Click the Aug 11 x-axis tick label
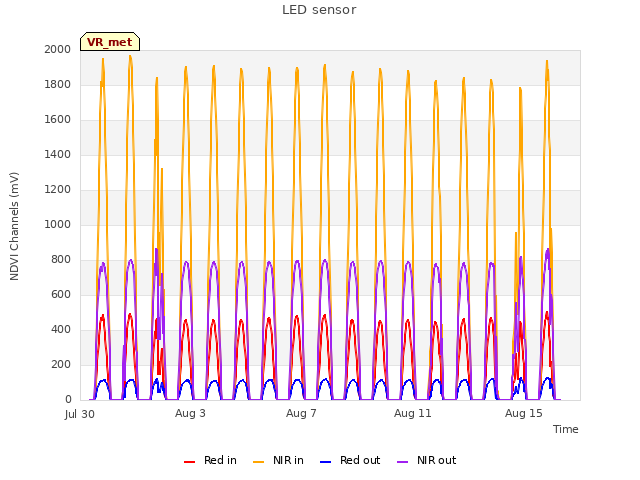 [x=413, y=413]
